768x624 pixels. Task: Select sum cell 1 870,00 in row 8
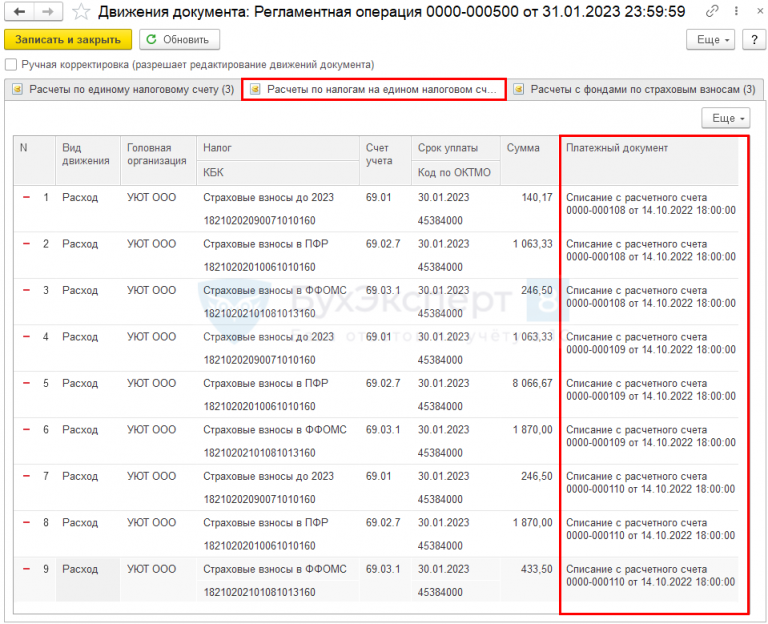coord(532,523)
